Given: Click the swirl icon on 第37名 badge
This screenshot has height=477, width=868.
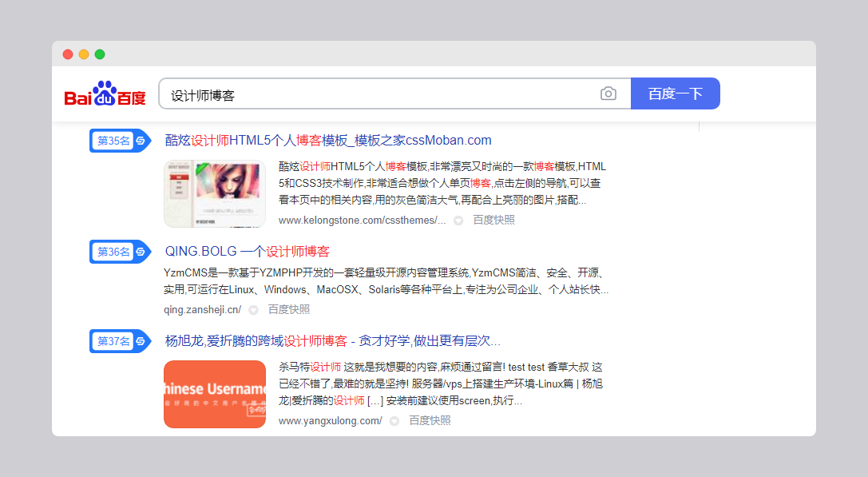Looking at the screenshot, I should 141,341.
